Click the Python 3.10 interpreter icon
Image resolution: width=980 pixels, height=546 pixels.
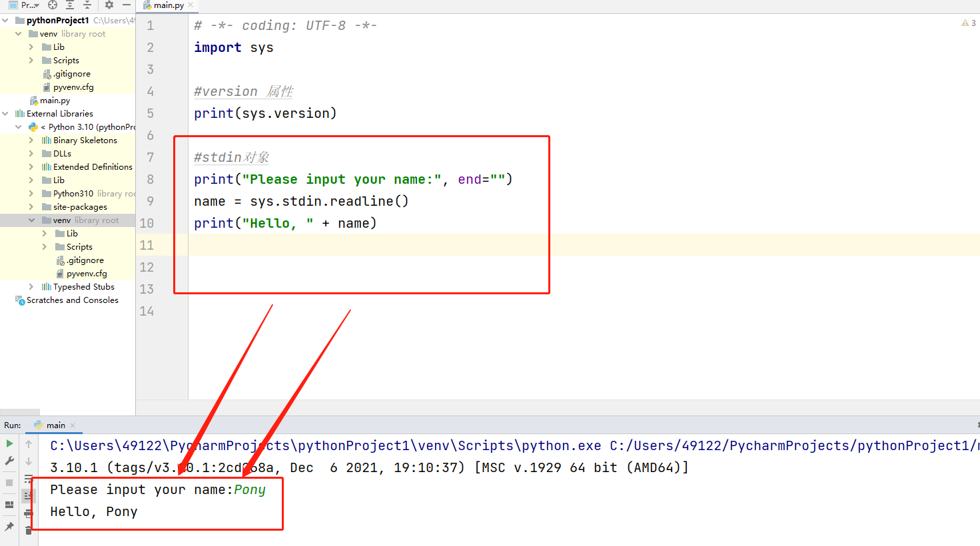pyautogui.click(x=33, y=127)
